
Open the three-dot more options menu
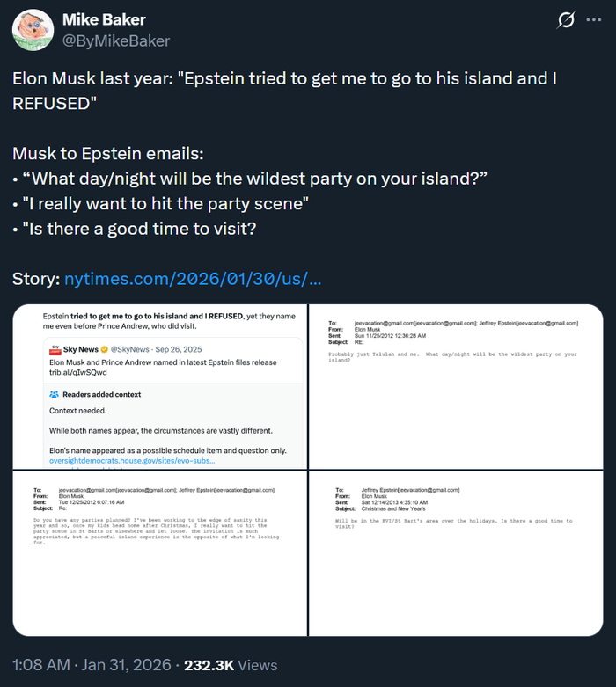596,20
